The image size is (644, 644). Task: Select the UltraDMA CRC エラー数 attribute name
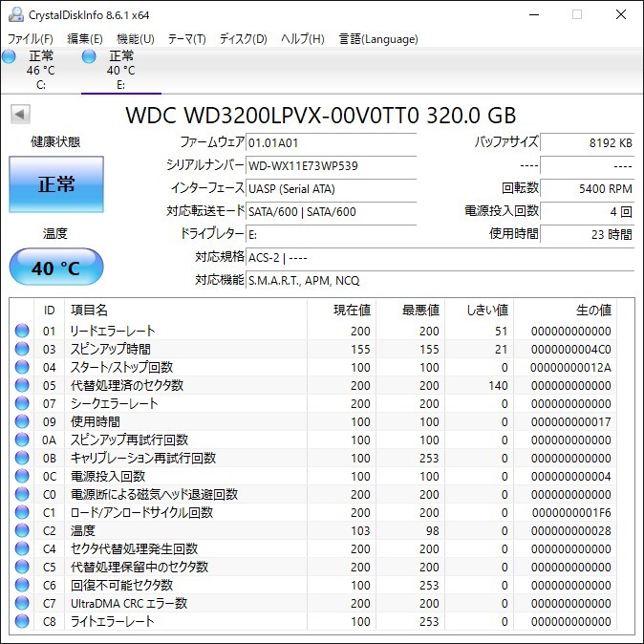[x=129, y=603]
